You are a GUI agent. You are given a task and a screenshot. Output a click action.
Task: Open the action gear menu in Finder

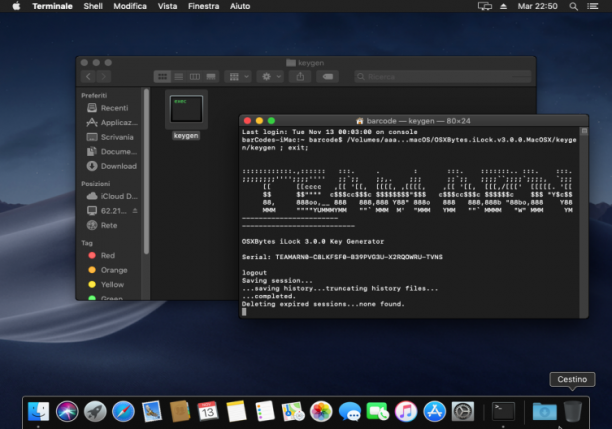point(270,77)
